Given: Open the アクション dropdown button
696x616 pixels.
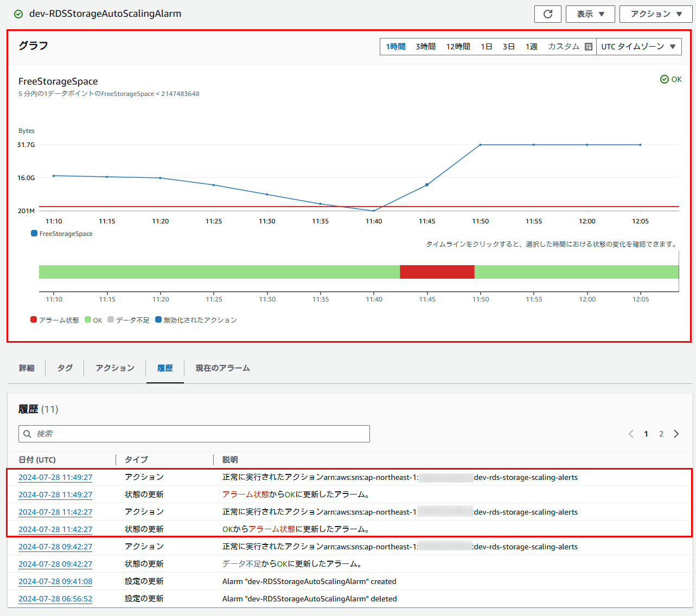Looking at the screenshot, I should (x=656, y=14).
